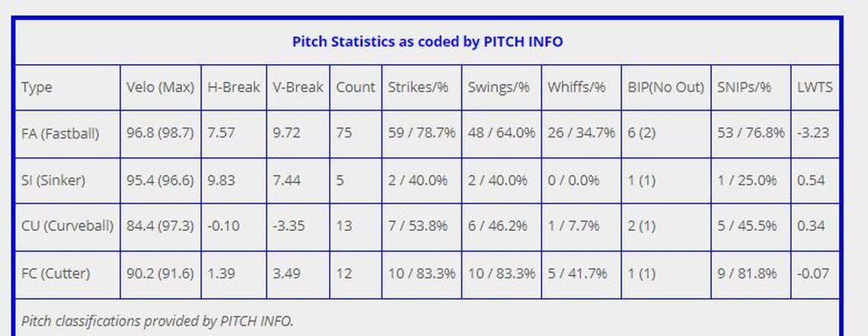Click the Whiffs/% column header
868x336 pixels.
coord(576,87)
